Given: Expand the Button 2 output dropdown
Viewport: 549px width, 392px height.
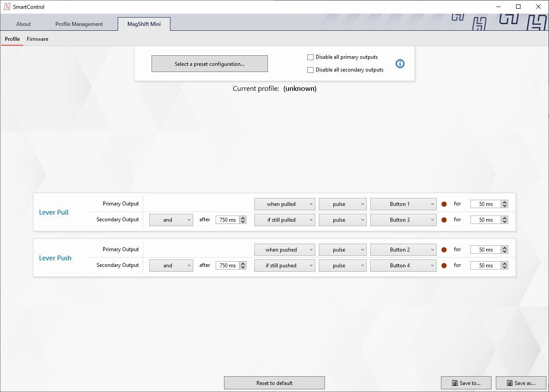Looking at the screenshot, I should coord(403,250).
